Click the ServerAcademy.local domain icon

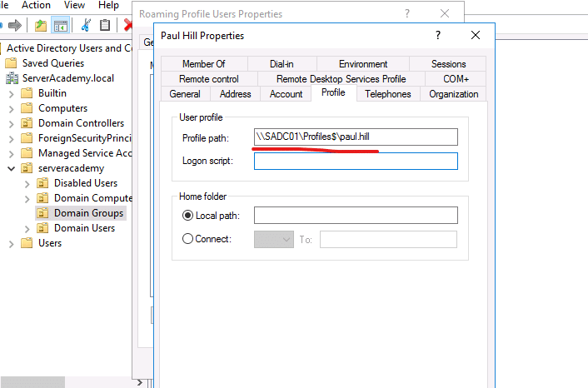point(11,78)
